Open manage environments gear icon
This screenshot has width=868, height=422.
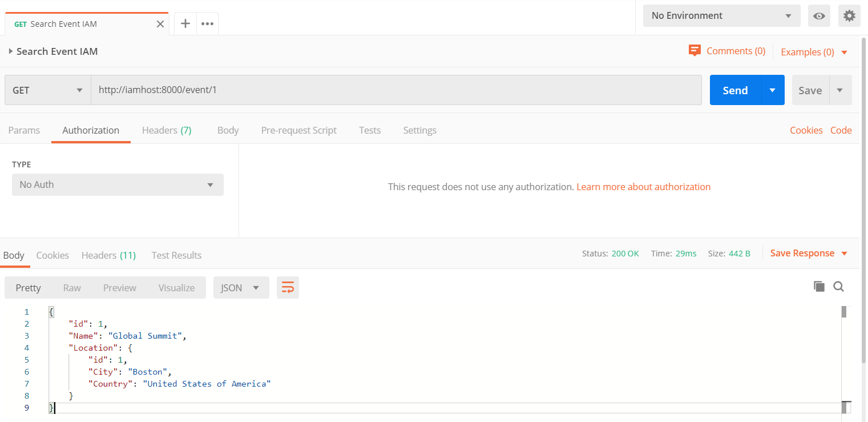pos(849,16)
